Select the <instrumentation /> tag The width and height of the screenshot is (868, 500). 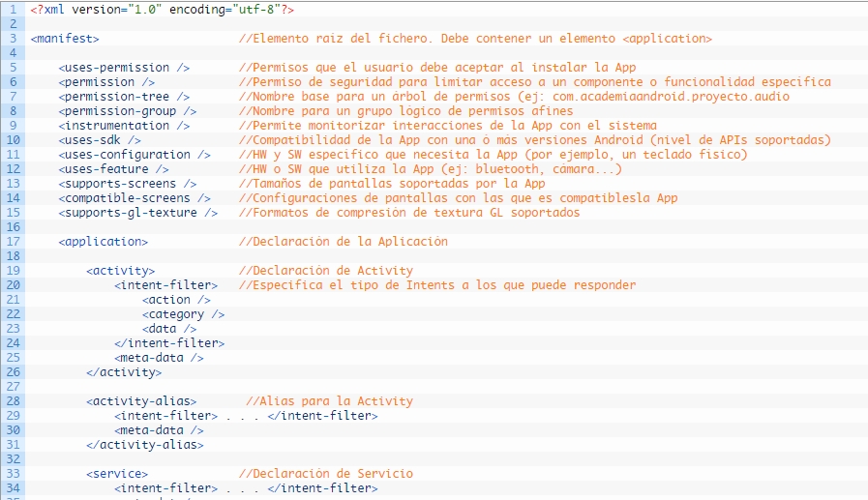pyautogui.click(x=124, y=126)
